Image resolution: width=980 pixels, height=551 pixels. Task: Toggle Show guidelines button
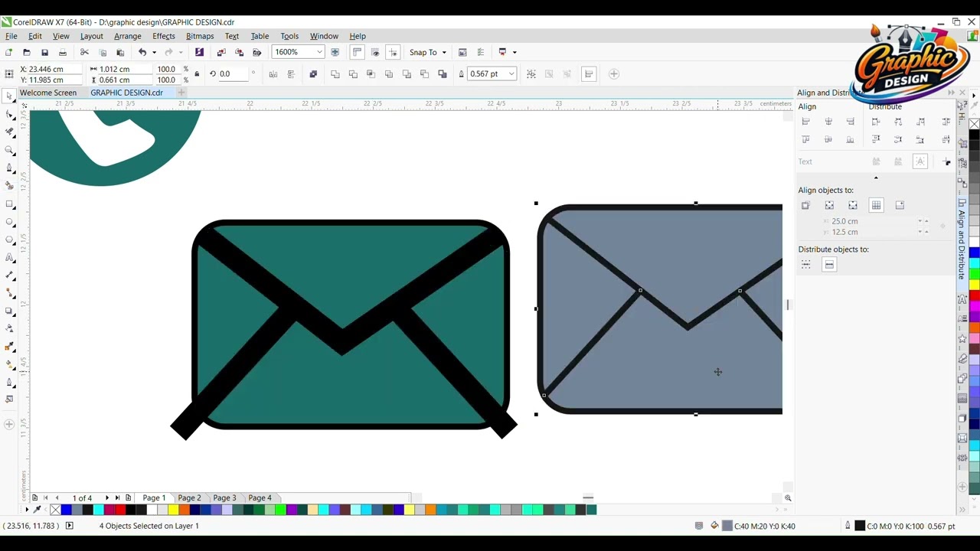tap(393, 52)
